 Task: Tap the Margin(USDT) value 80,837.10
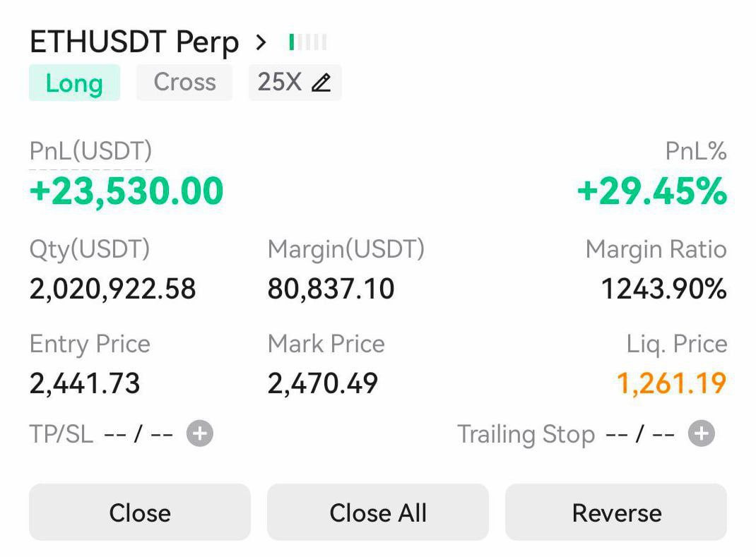(331, 289)
